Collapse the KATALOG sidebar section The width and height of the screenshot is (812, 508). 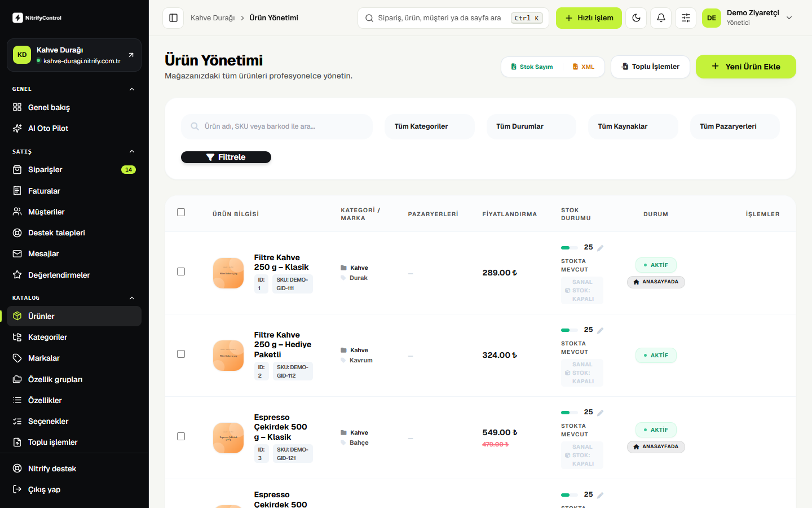pyautogui.click(x=132, y=298)
